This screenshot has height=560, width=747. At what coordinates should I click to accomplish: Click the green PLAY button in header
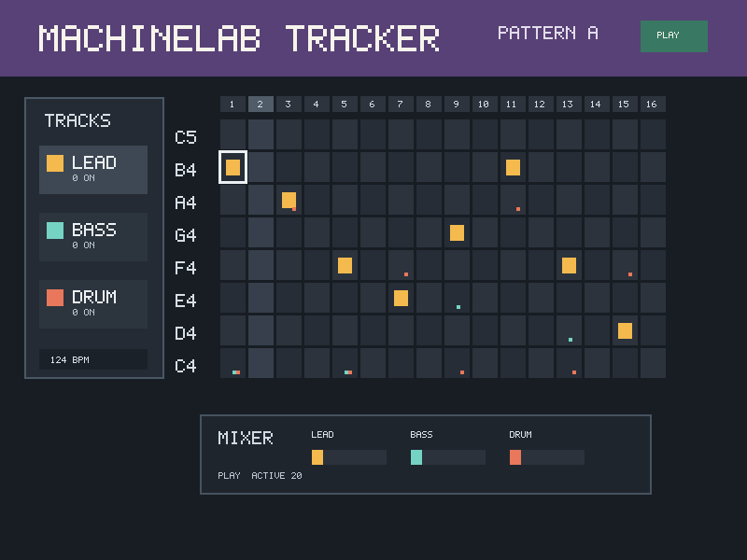coord(673,36)
